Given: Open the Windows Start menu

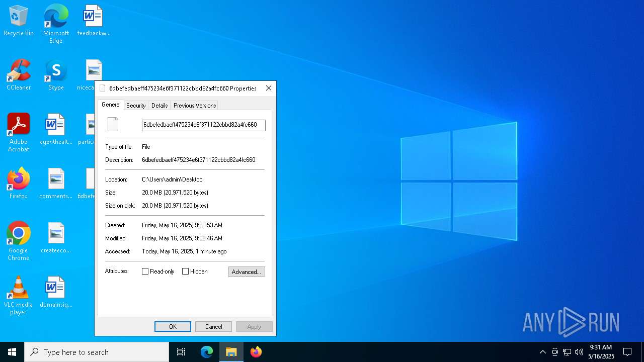Looking at the screenshot, I should [12, 352].
